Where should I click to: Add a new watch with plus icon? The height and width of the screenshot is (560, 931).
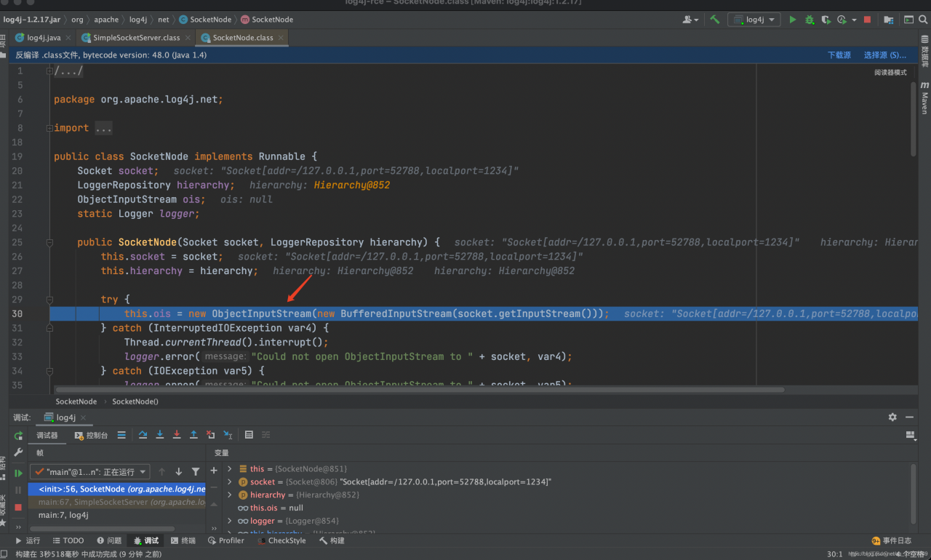tap(214, 471)
